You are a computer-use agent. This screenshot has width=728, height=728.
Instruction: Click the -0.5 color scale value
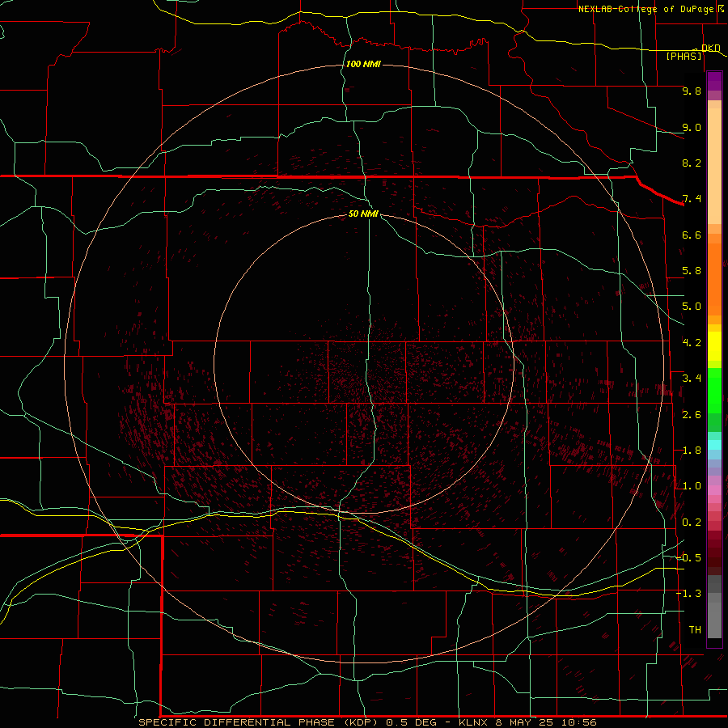pyautogui.click(x=689, y=558)
